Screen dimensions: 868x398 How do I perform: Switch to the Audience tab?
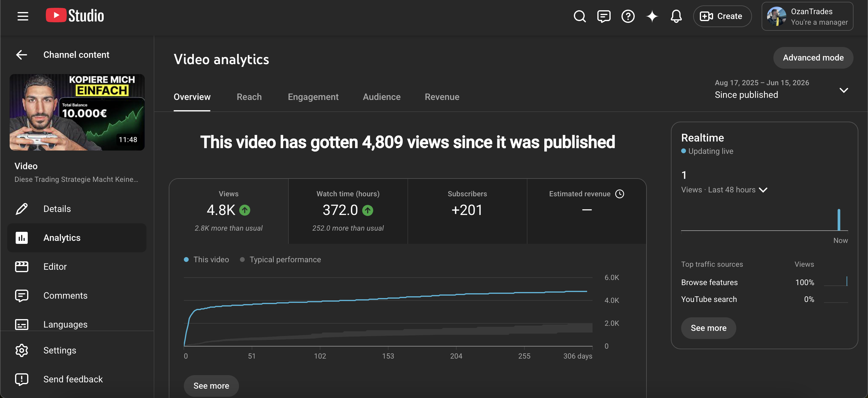pyautogui.click(x=382, y=97)
